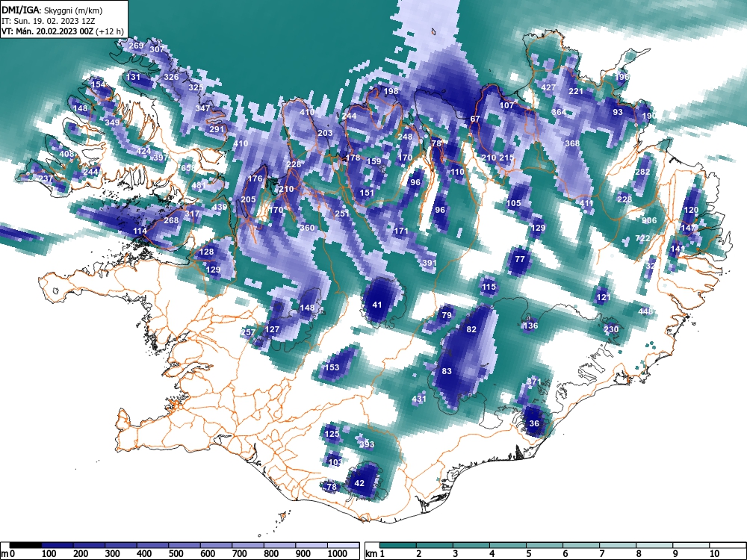Click the palest 900–1000 m legend swatch
The image size is (747, 560).
coord(311,545)
